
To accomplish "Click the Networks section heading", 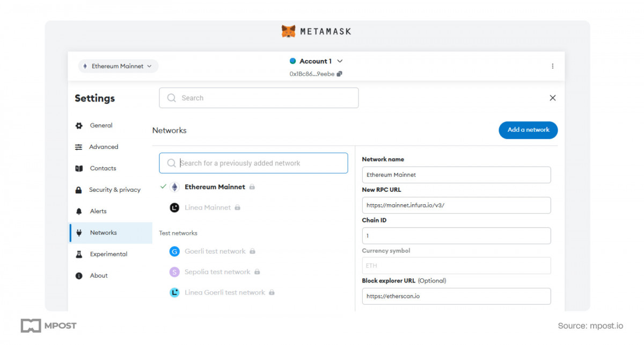I will 170,130.
